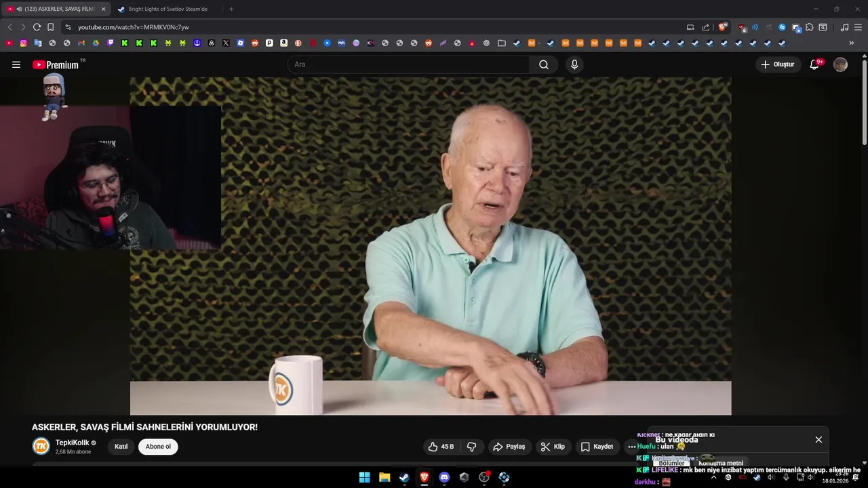
Task: Open File Explorer from the taskbar
Action: (x=384, y=477)
